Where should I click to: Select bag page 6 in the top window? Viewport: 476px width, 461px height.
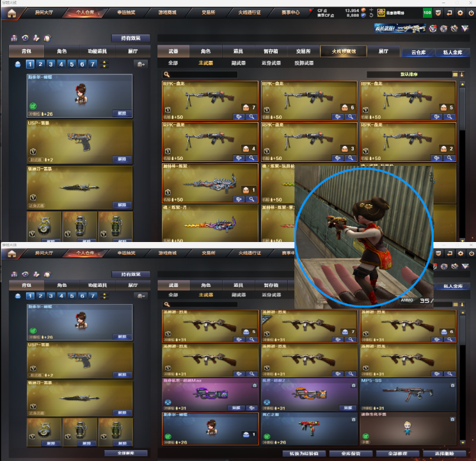click(82, 64)
